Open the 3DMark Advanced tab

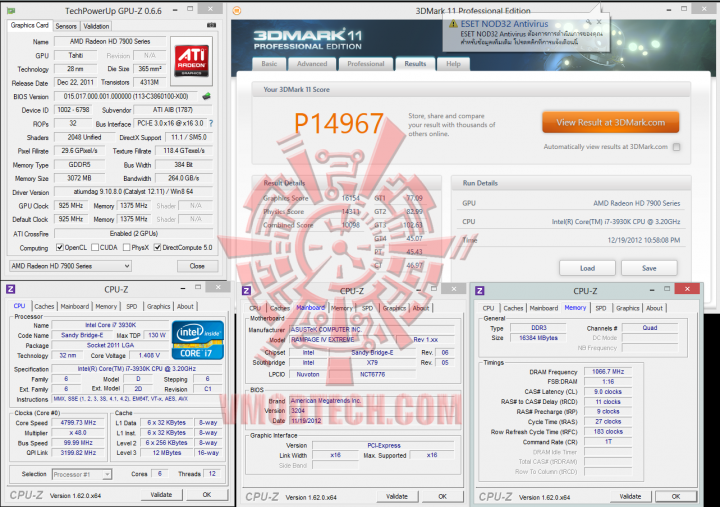(x=312, y=64)
